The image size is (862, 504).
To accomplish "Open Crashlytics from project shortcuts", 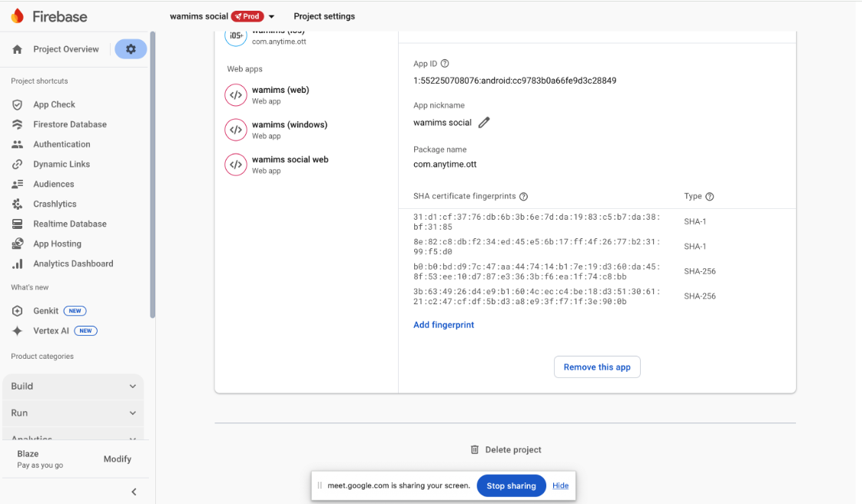I will click(x=55, y=204).
